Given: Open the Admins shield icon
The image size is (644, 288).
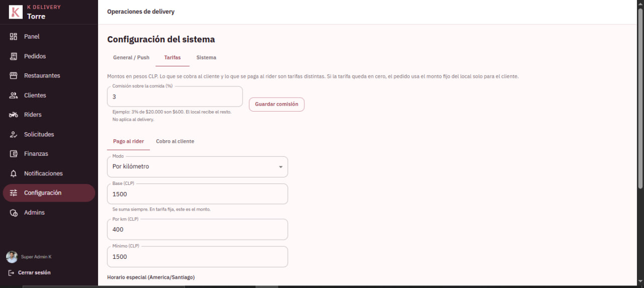Looking at the screenshot, I should (14, 213).
